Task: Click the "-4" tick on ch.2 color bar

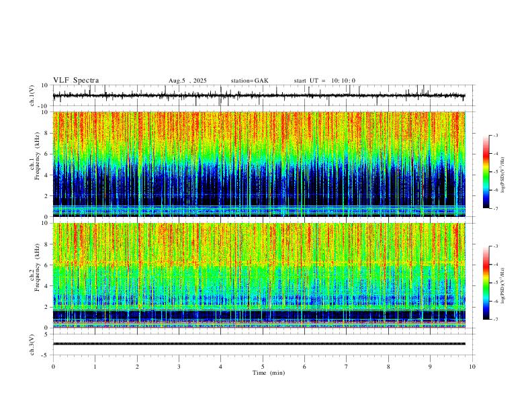Action: click(495, 265)
